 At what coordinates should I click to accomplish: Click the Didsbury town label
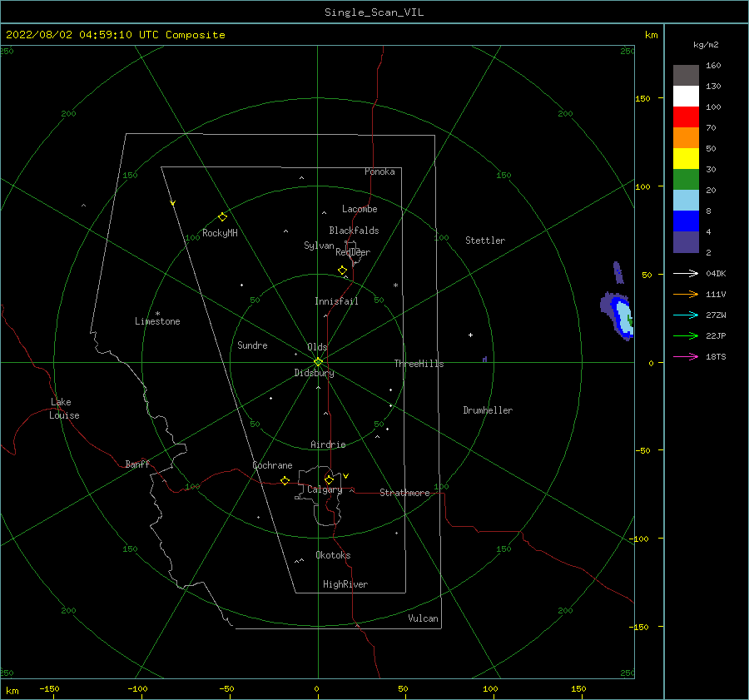(x=315, y=373)
